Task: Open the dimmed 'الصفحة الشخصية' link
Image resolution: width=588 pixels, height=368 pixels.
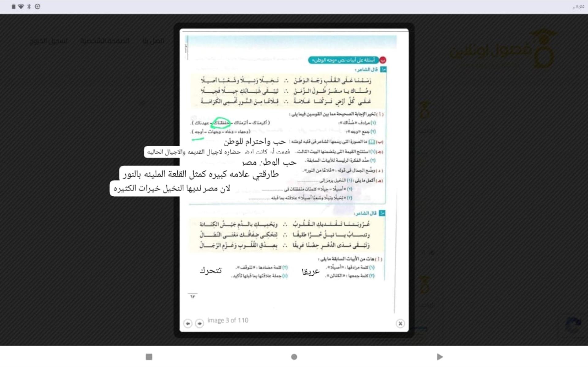Action: pos(105,41)
